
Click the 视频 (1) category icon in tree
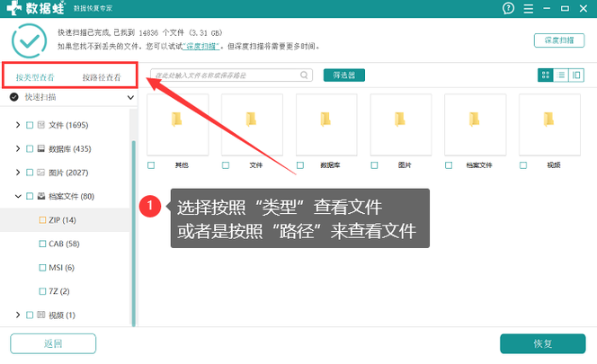click(41, 315)
